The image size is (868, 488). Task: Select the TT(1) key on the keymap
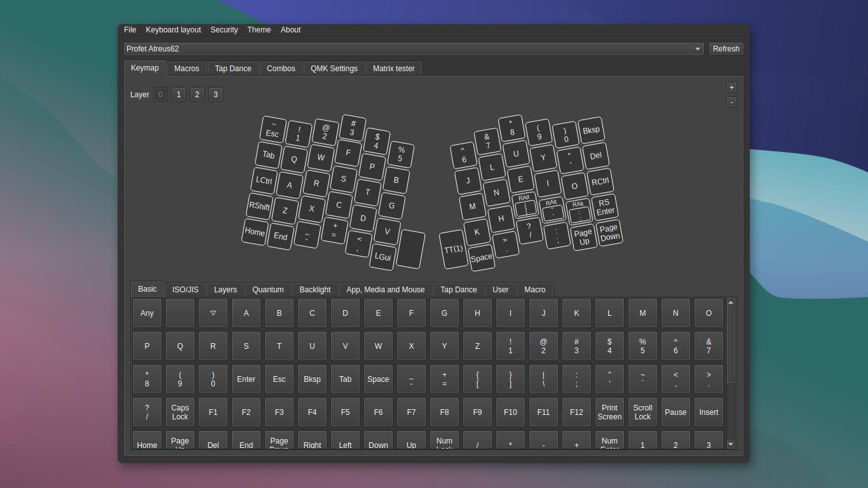(x=453, y=249)
